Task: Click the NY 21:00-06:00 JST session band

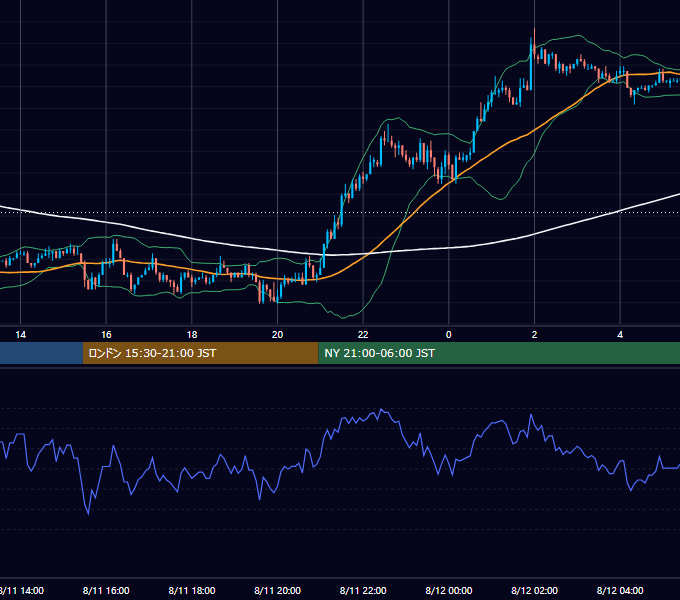Action: (x=499, y=353)
